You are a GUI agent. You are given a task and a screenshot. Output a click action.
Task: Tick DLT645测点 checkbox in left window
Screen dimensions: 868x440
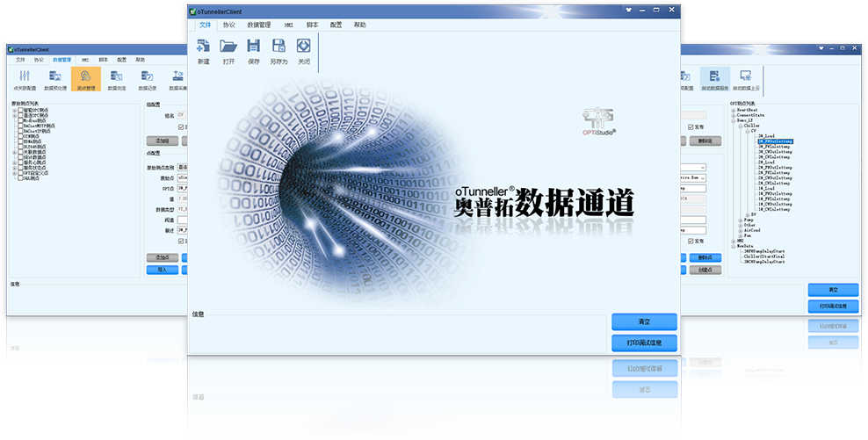coord(20,147)
